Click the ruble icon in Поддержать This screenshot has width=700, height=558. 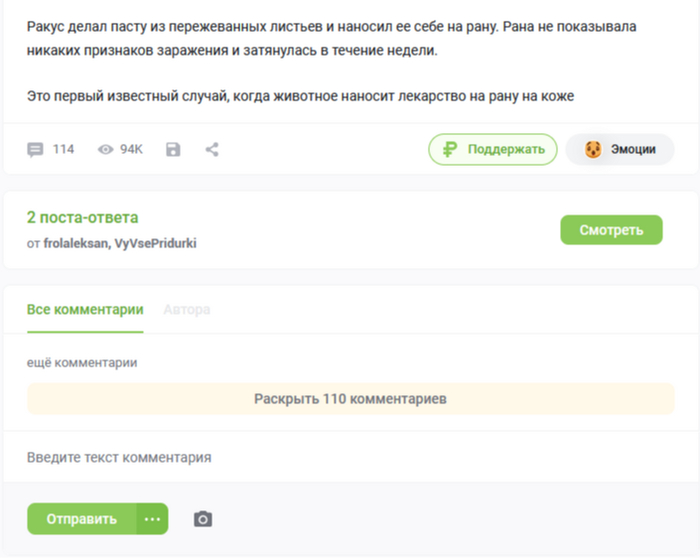coord(450,150)
